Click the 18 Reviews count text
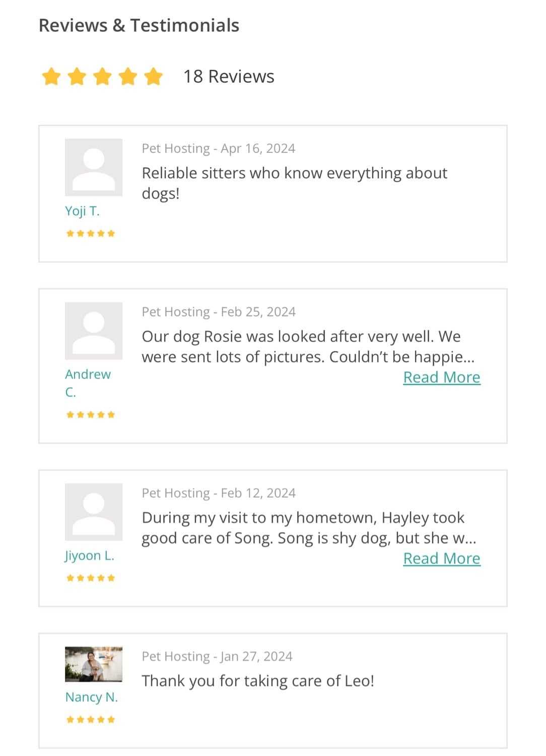Image resolution: width=546 pixels, height=756 pixels. coord(229,77)
